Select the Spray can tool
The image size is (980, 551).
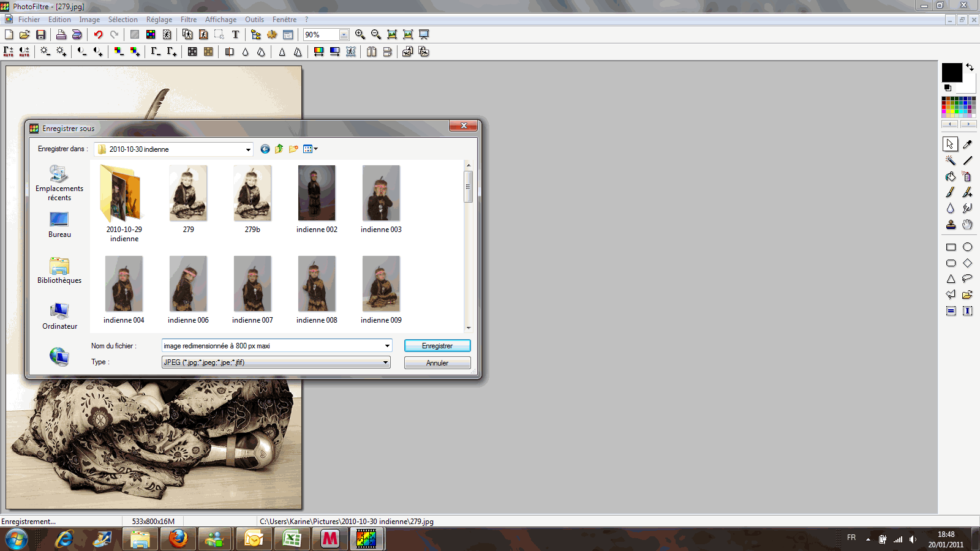(x=967, y=176)
